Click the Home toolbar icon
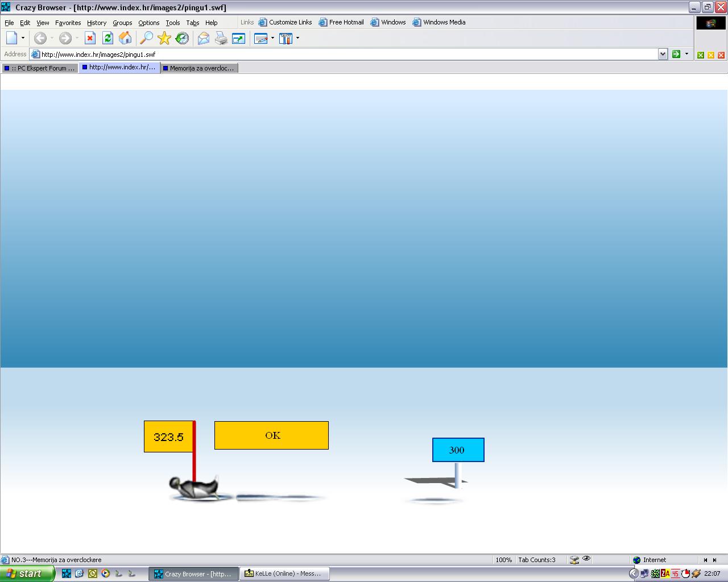The height and width of the screenshot is (582, 728). [125, 38]
